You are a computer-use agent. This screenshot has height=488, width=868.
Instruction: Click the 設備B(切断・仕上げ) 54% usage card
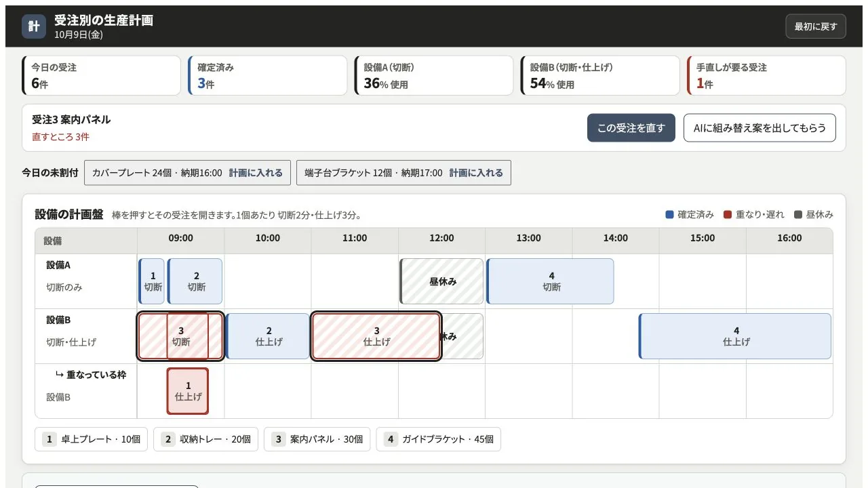coord(600,75)
